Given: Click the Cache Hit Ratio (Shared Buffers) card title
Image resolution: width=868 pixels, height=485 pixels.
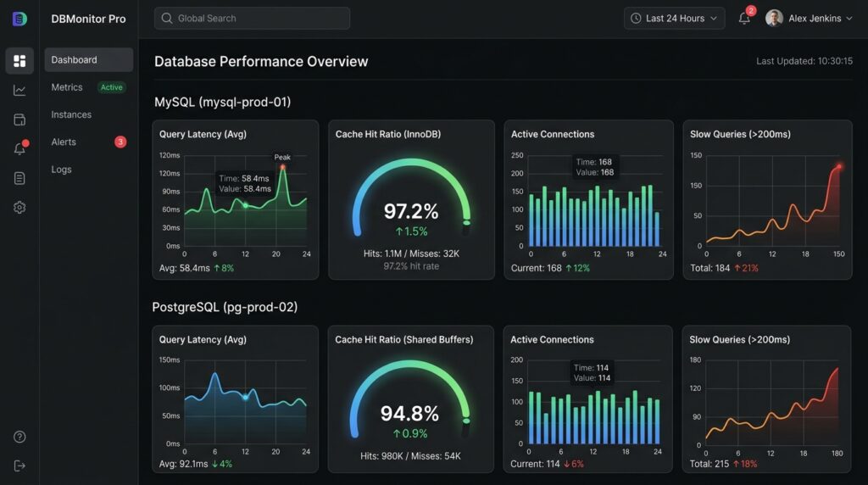Looking at the screenshot, I should [404, 339].
